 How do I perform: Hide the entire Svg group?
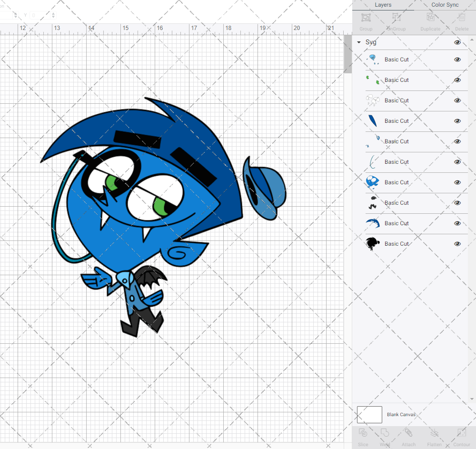[457, 42]
